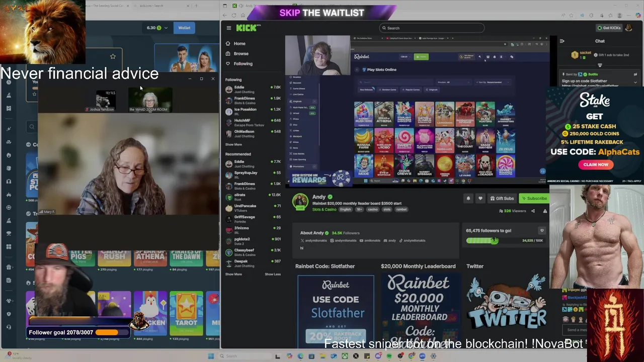Click the favorite star icon in casino window
644x362 pixels.
(113, 56)
